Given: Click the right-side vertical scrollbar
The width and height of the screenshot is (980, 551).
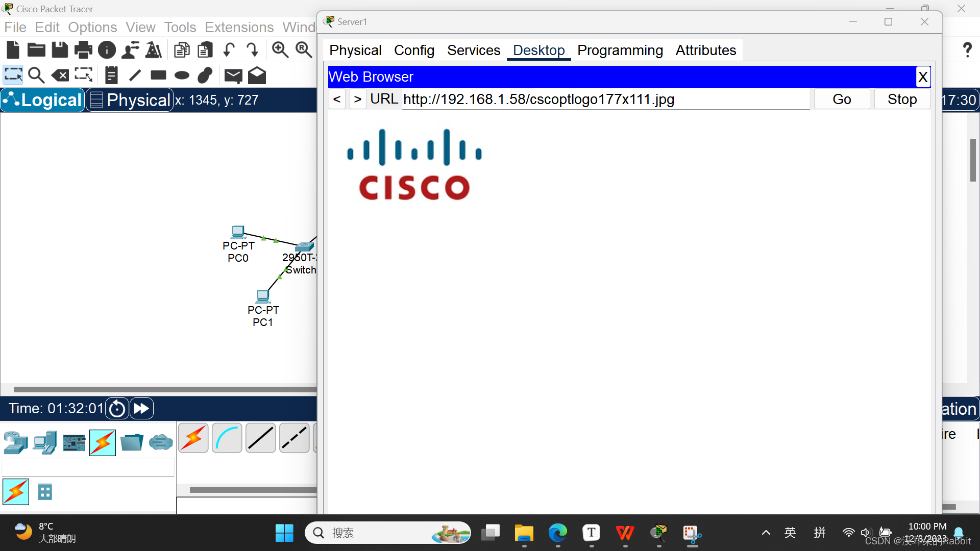Looking at the screenshot, I should pyautogui.click(x=973, y=160).
